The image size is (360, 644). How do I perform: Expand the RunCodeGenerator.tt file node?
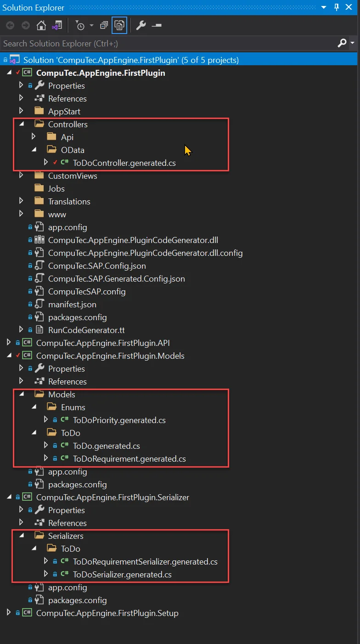[x=21, y=330]
